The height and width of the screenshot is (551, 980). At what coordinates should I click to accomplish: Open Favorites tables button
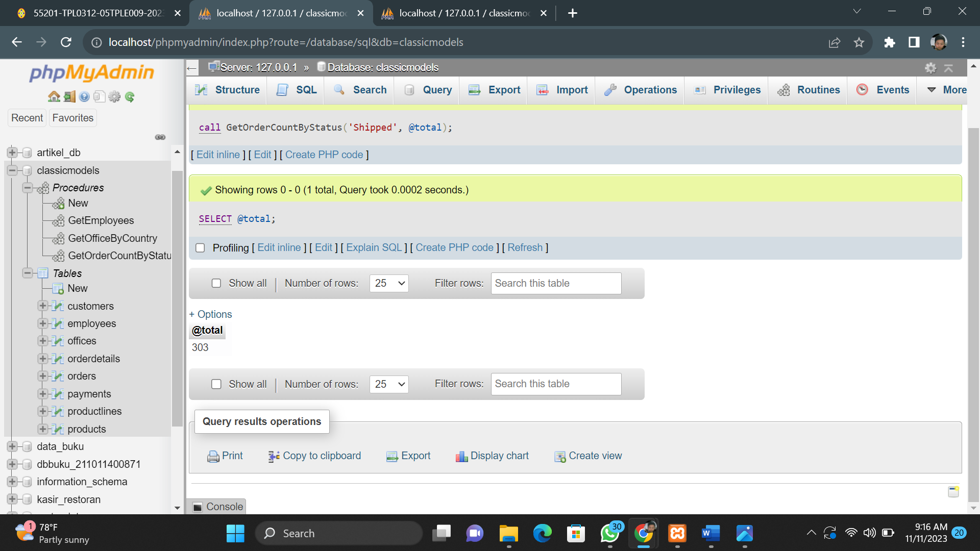73,118
